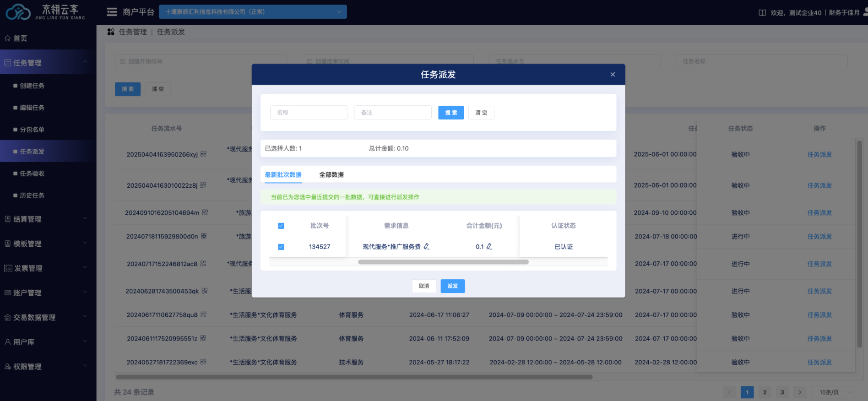The image size is (868, 401).
Task: Select the 最新批次数据 tab
Action: [283, 175]
